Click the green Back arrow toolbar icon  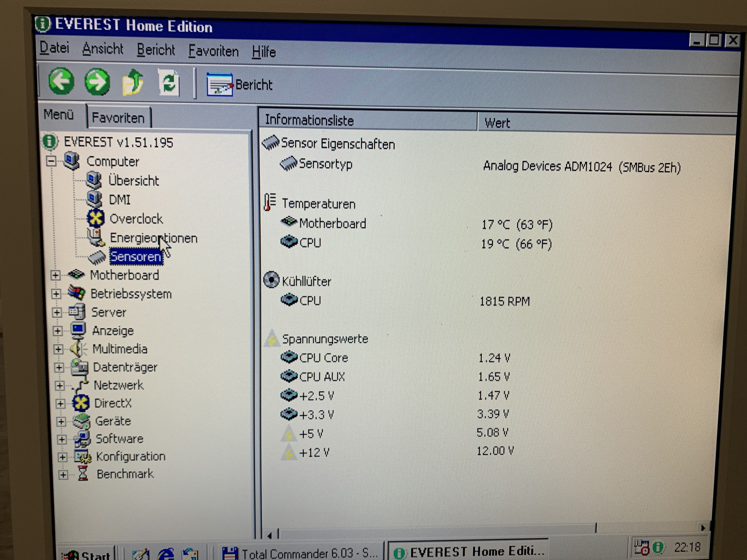tap(61, 81)
